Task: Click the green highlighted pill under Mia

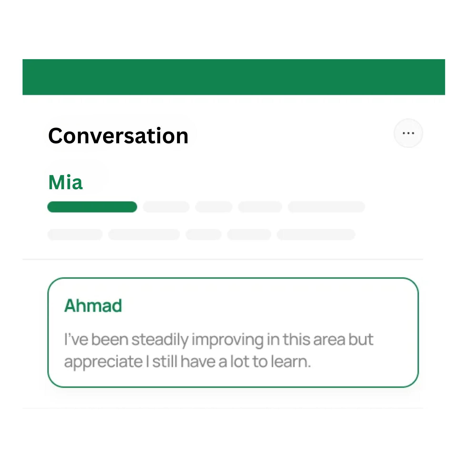Action: [92, 207]
